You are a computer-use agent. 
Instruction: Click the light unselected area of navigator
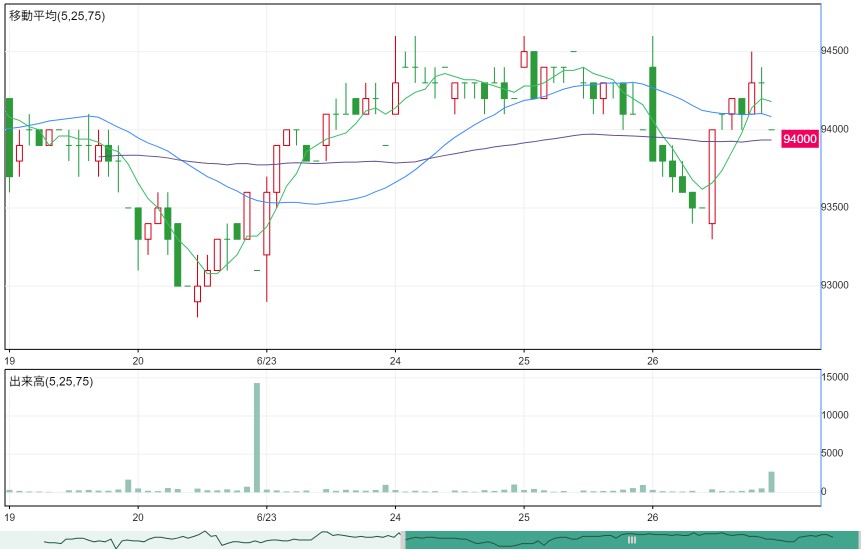tap(201, 540)
